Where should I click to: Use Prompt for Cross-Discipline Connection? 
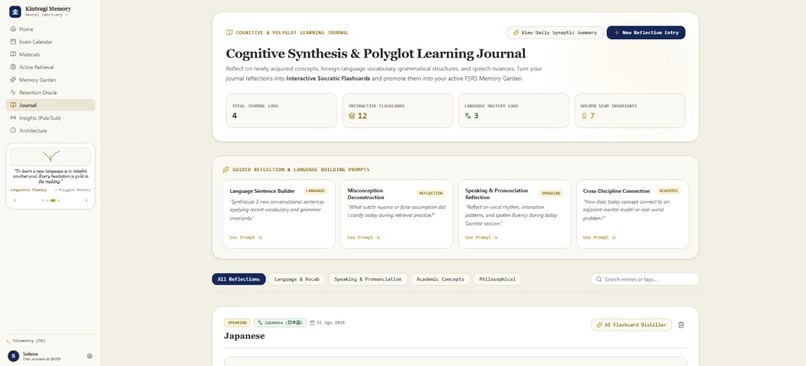(x=599, y=237)
